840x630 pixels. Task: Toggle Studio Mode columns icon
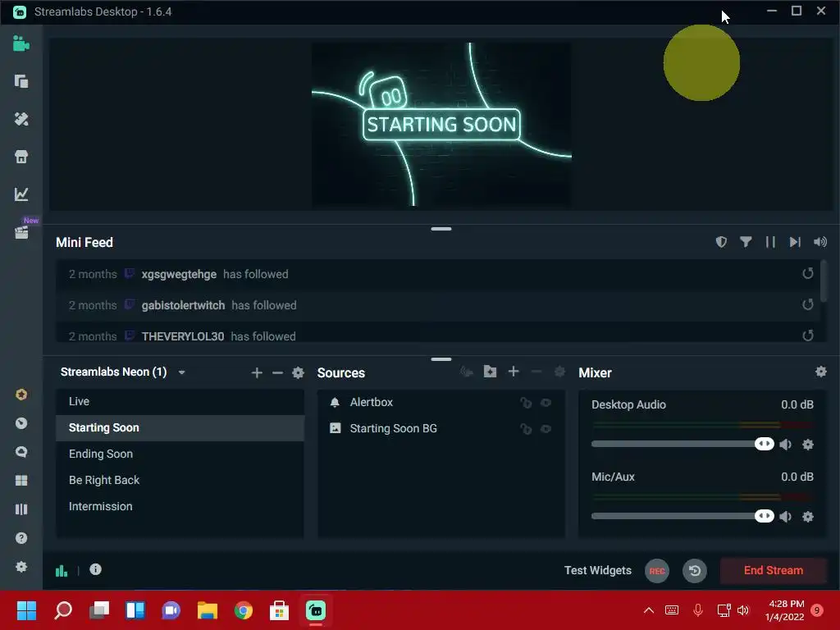(x=21, y=509)
